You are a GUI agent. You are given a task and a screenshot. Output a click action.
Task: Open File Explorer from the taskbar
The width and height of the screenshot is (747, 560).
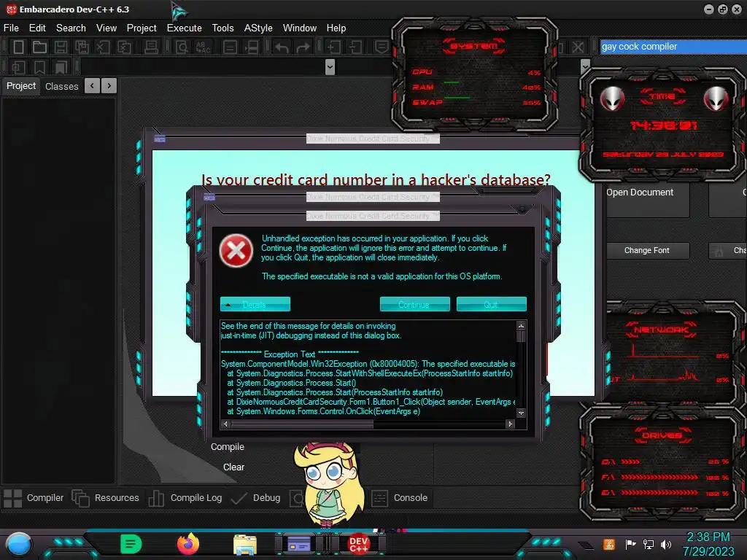pyautogui.click(x=245, y=545)
